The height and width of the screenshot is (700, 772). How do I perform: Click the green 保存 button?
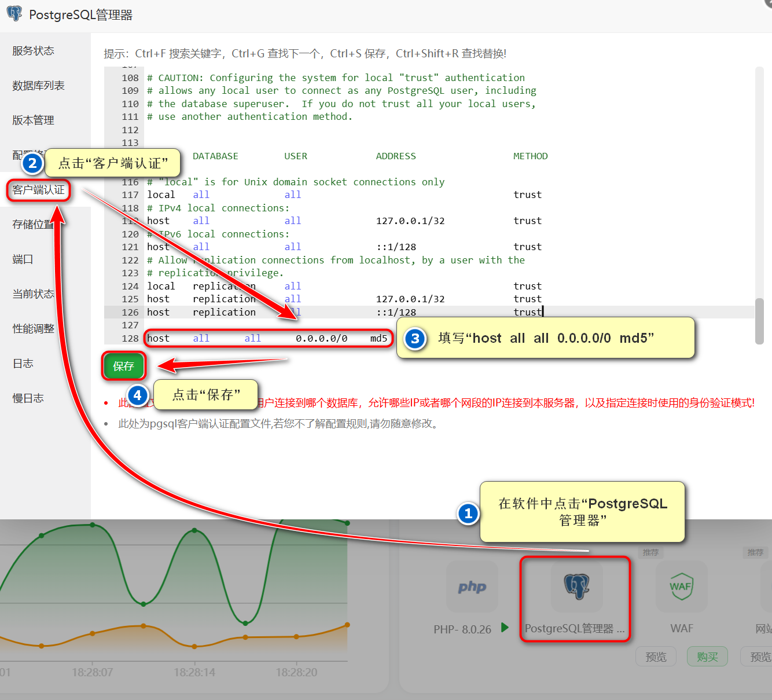(x=123, y=366)
